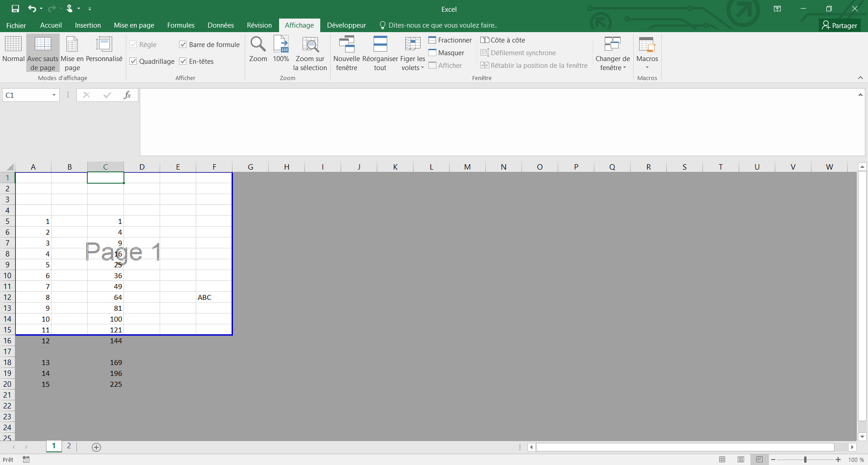868x465 pixels.
Task: Switch to the Accueil tab
Action: (51, 25)
